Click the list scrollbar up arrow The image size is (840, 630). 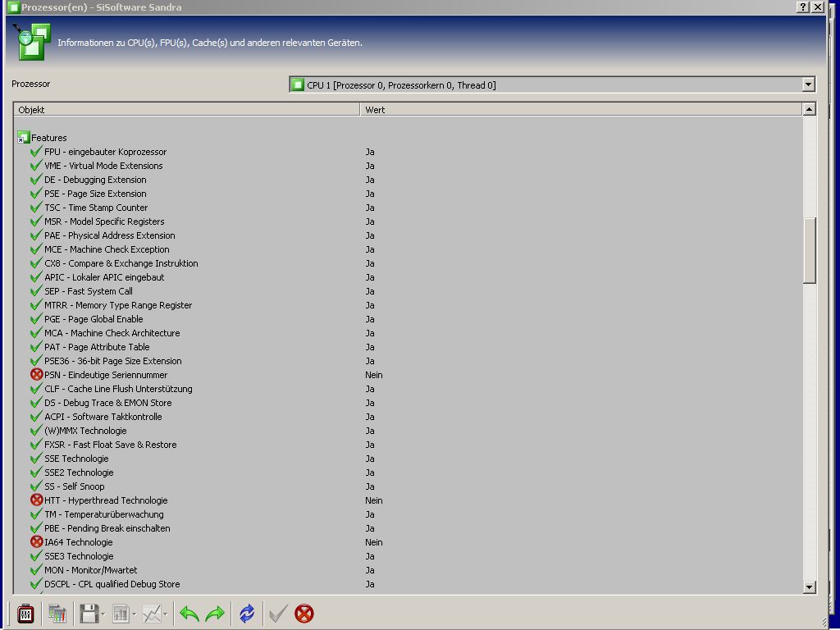point(809,109)
